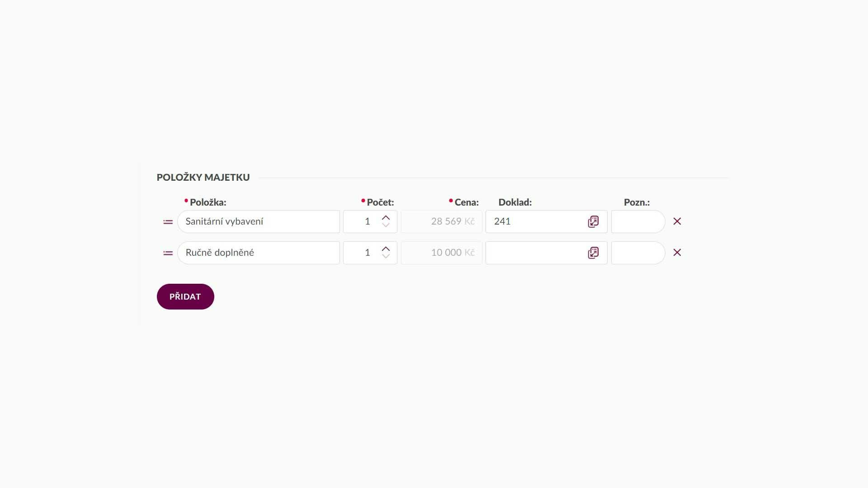Increase Počet for Sanitární vybavení
The image size is (868, 488).
click(x=386, y=218)
